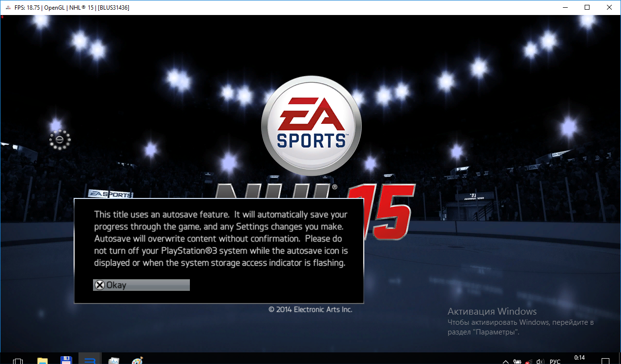Viewport: 621px width, 364px height.
Task: Click the floppy disk taskbar icon
Action: click(x=66, y=361)
